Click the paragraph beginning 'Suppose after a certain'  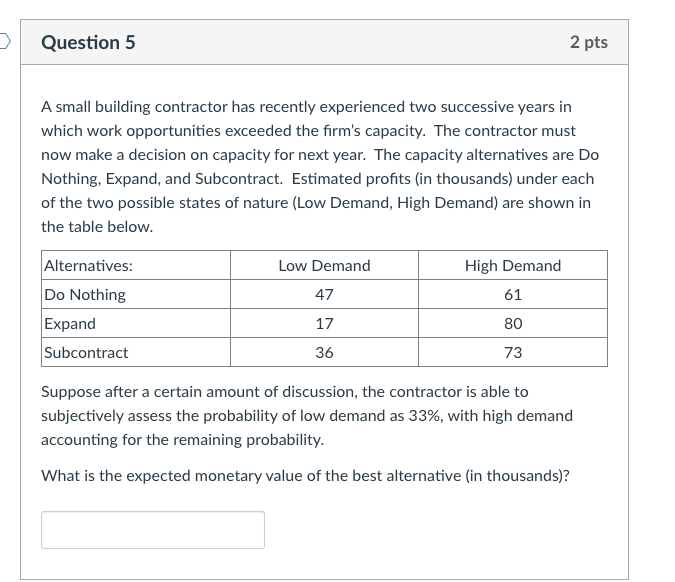307,415
